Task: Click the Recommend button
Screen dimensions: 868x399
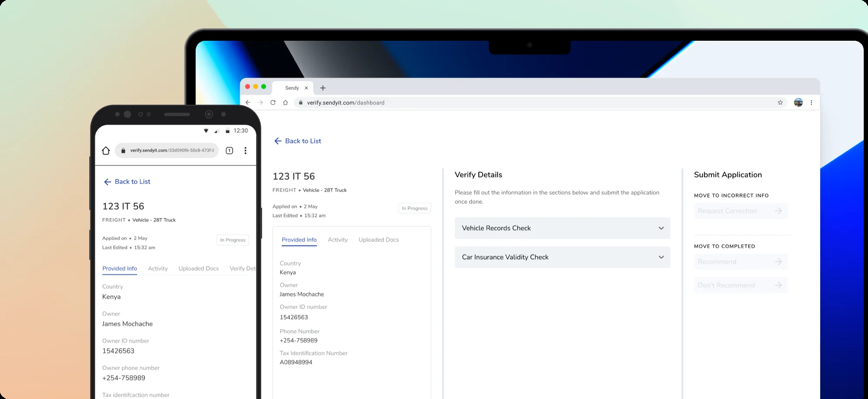Action: click(x=740, y=262)
